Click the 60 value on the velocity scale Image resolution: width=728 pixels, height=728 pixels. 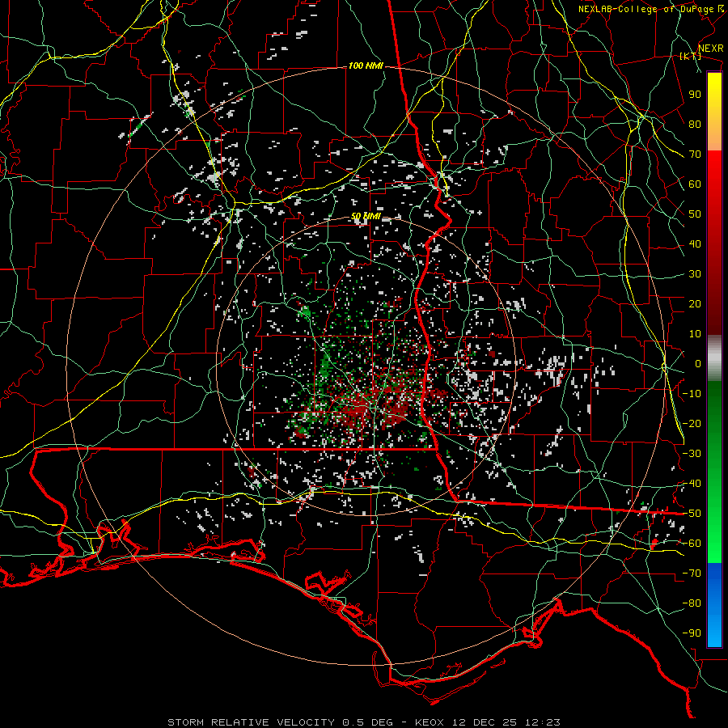[695, 184]
